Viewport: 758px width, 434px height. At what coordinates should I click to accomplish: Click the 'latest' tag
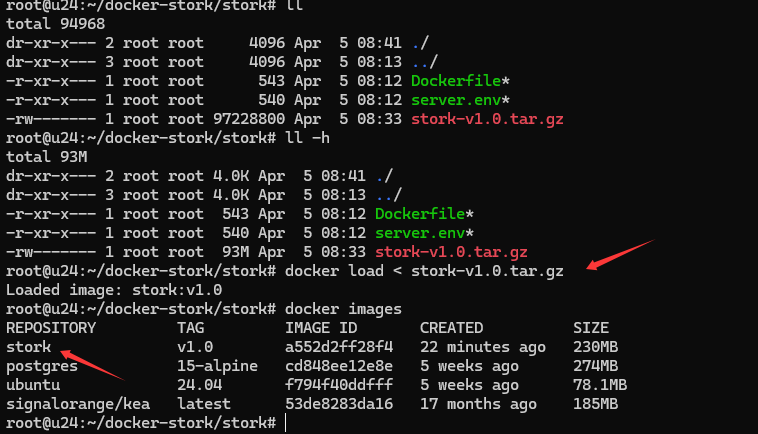[x=204, y=404]
